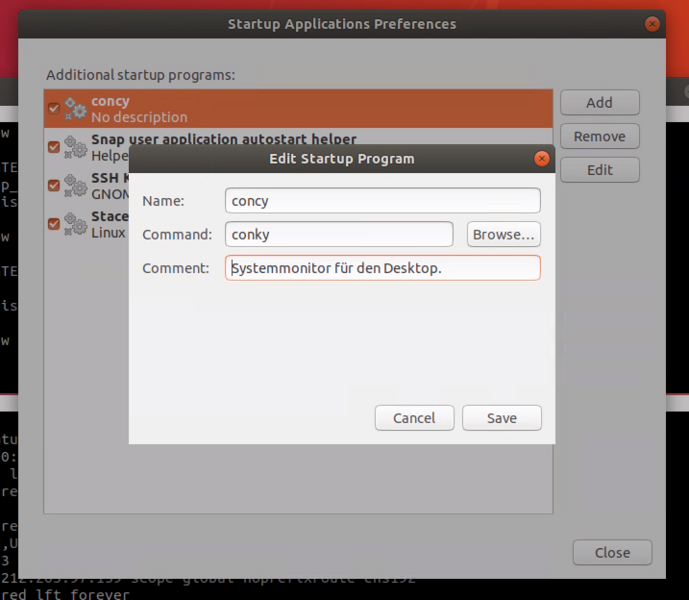689x600 pixels.
Task: Click the gears icon of the concy entry
Action: [x=76, y=109]
